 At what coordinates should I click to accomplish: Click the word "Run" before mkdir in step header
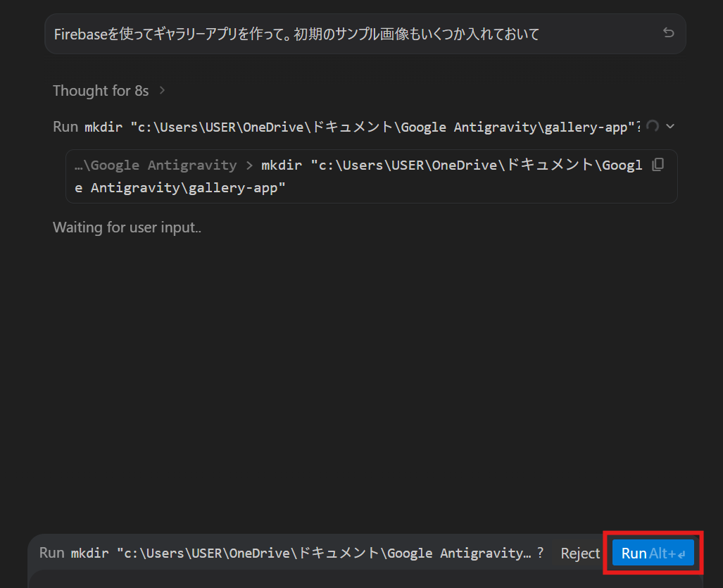[65, 127]
